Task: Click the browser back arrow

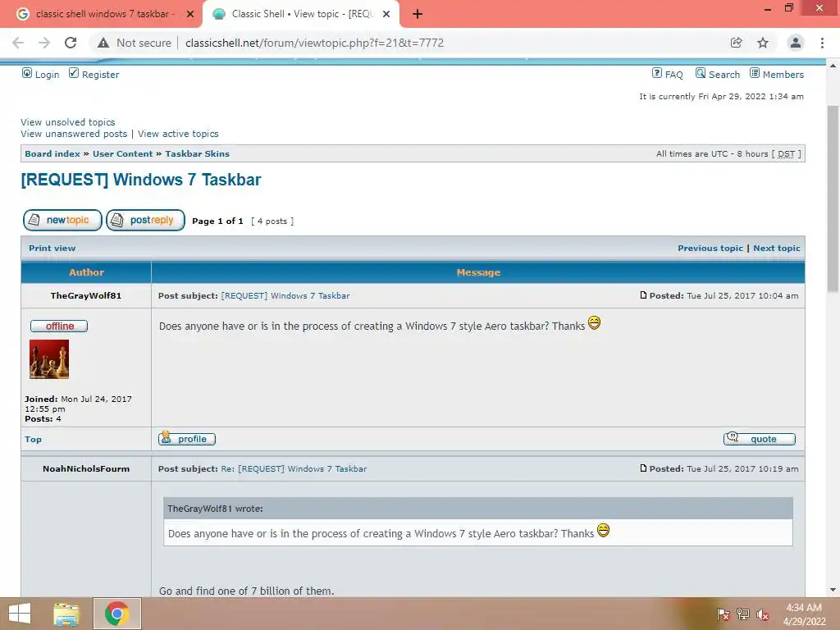Action: (x=18, y=43)
